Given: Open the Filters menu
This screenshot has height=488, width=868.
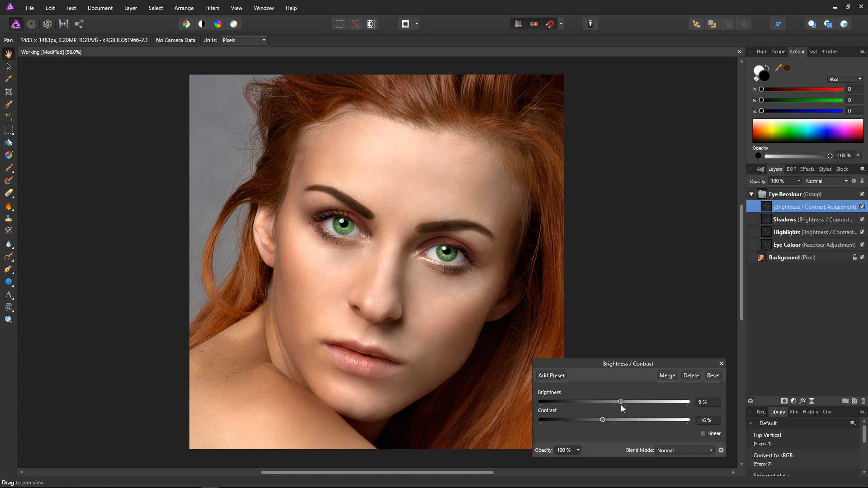Looking at the screenshot, I should coord(212,8).
